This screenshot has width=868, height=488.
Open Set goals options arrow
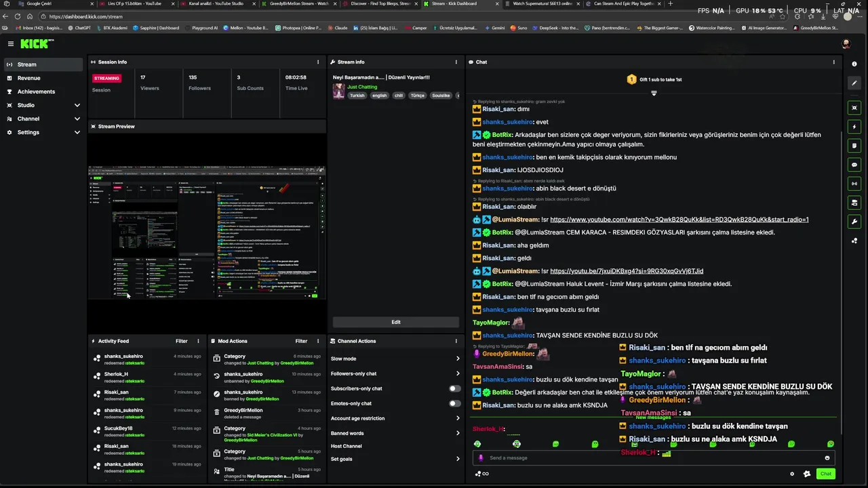coord(458,459)
